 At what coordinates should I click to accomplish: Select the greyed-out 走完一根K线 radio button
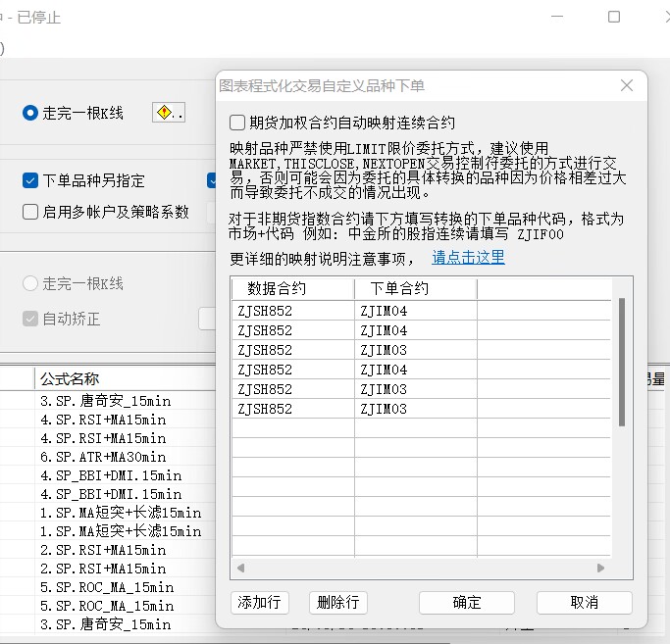tap(29, 283)
